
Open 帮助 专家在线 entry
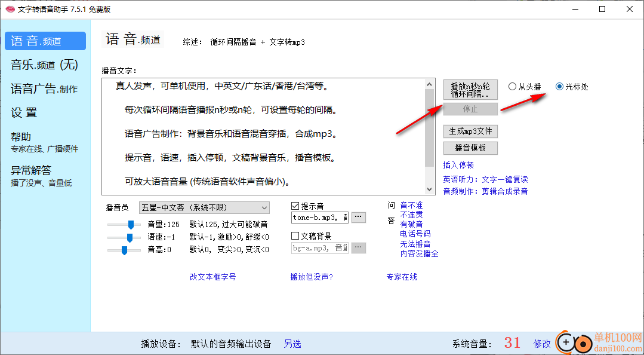[x=44, y=142]
